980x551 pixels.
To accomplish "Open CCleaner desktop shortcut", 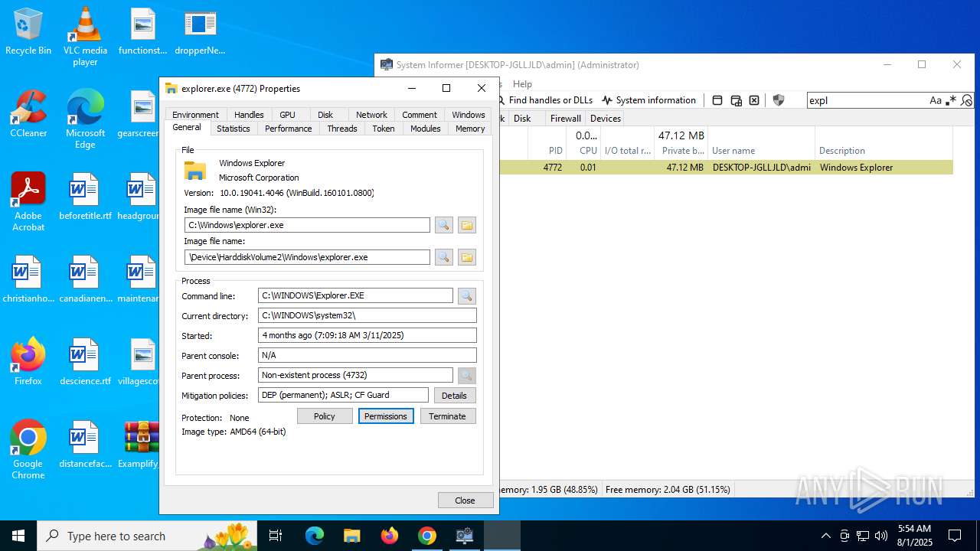I will click(28, 115).
